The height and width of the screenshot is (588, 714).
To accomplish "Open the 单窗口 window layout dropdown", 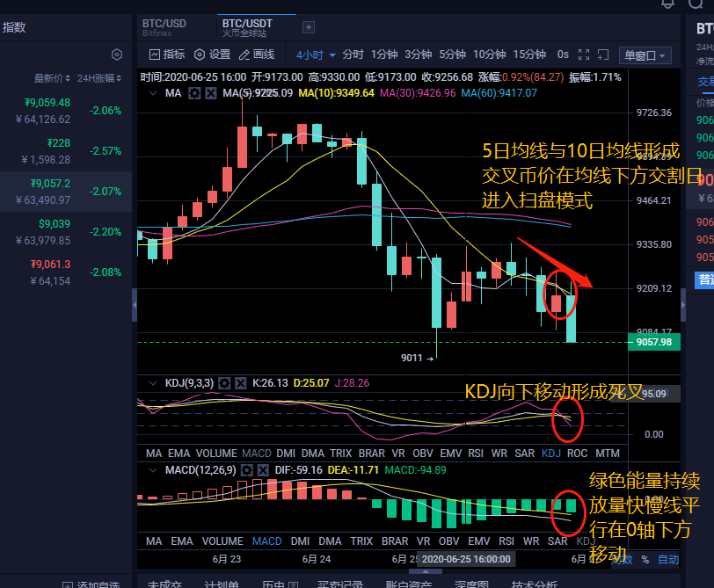I will coord(645,55).
